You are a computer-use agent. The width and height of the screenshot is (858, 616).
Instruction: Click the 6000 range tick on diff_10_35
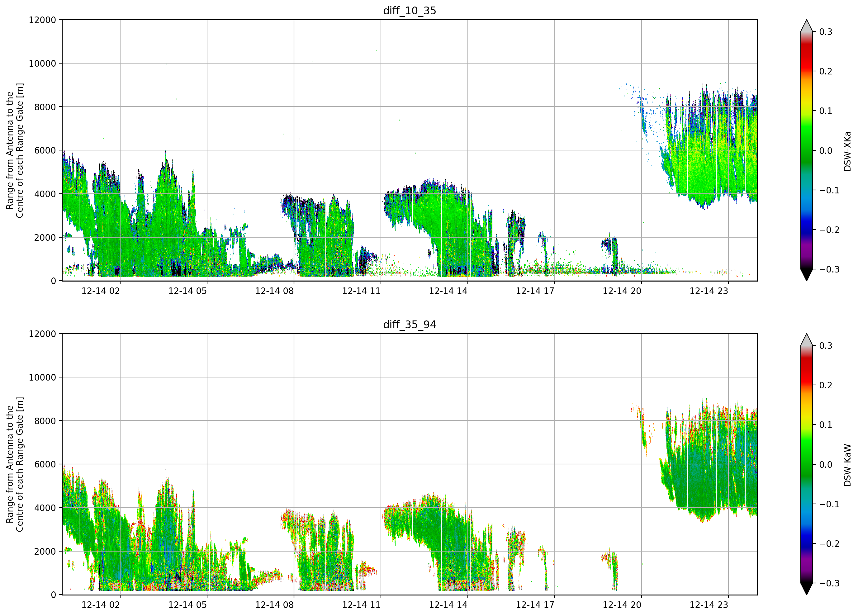click(45, 151)
